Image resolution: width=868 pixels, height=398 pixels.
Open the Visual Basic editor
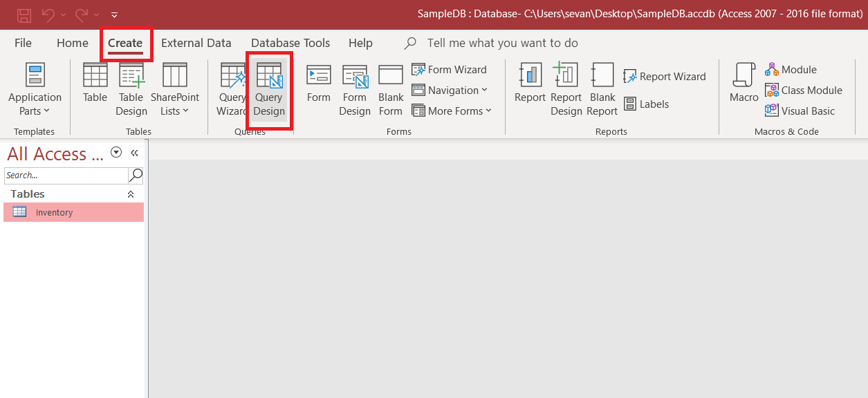tap(800, 111)
